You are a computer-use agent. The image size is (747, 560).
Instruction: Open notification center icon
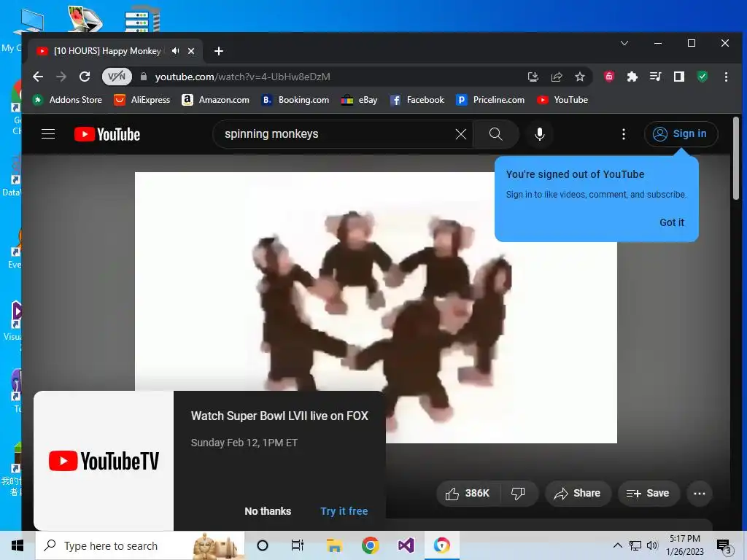click(724, 545)
